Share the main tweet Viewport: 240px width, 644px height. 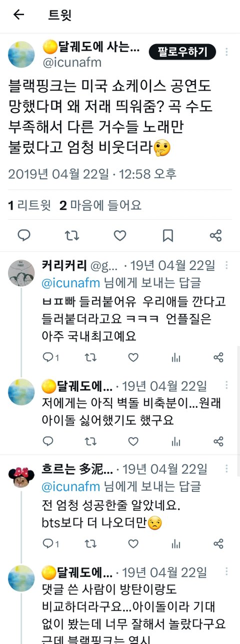coord(216,235)
